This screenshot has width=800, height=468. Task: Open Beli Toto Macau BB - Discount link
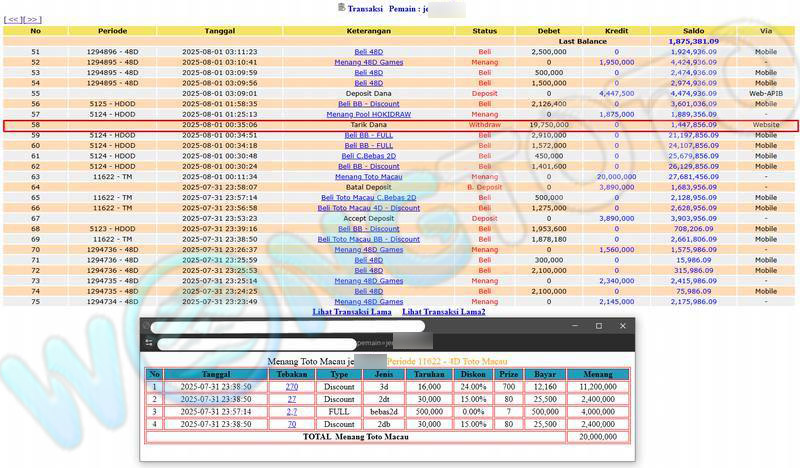[x=368, y=239]
